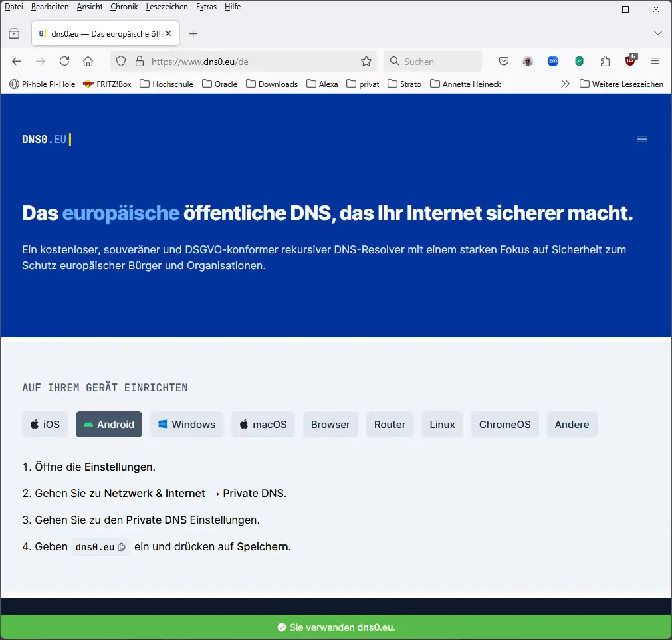Reload the current page
The height and width of the screenshot is (640, 672).
tap(64, 62)
